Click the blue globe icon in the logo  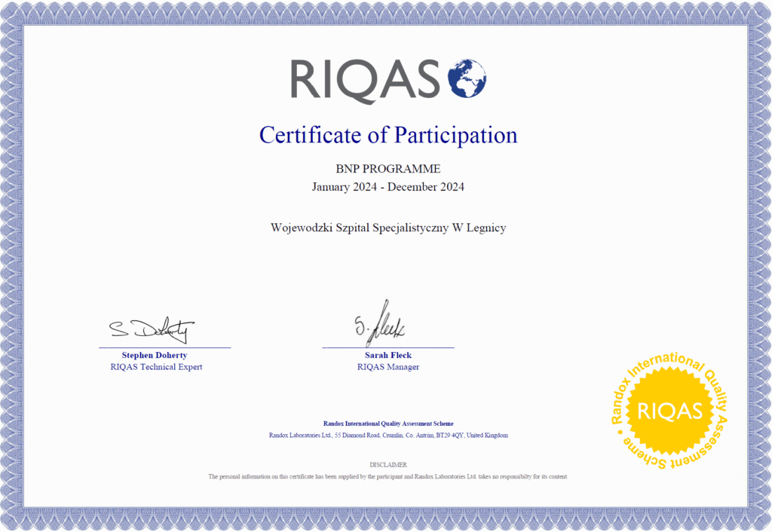[467, 78]
